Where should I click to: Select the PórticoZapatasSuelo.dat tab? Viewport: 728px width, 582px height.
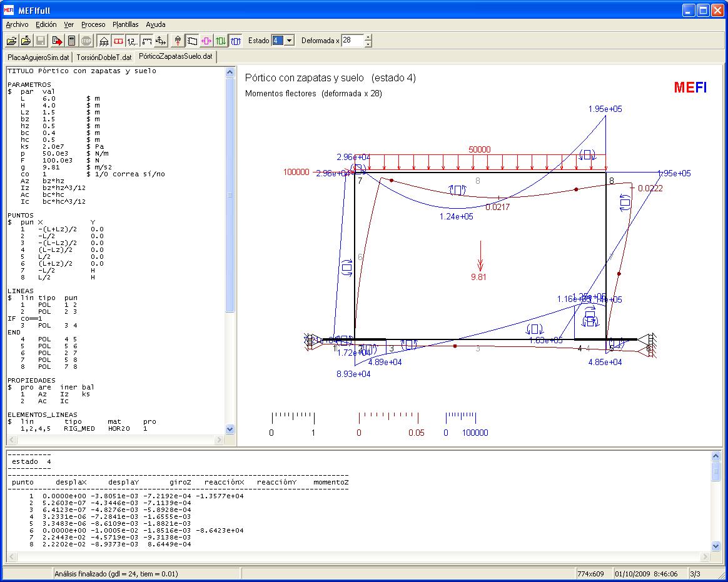click(x=176, y=57)
